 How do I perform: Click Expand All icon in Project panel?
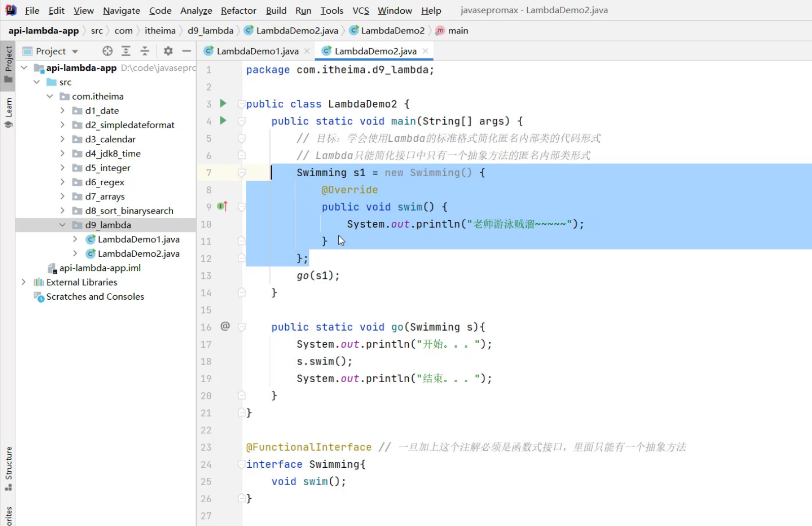click(x=126, y=51)
